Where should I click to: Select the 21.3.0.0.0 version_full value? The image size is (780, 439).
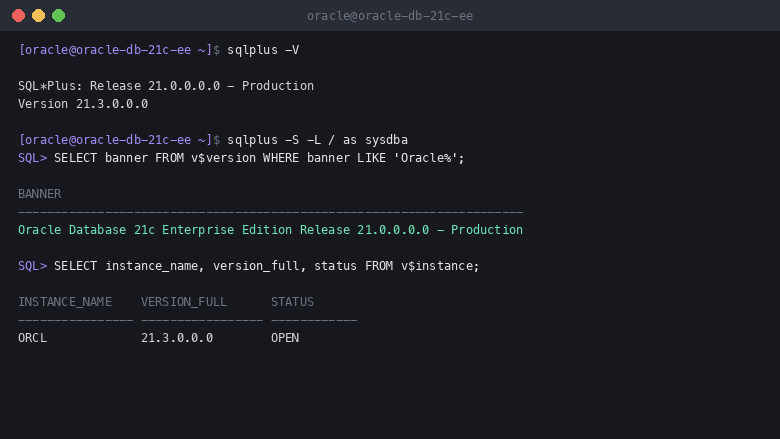coord(177,338)
